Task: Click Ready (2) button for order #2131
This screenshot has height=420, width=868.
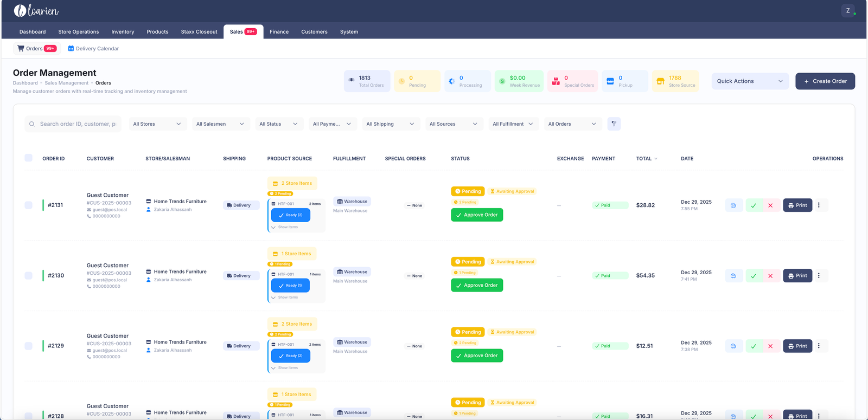Action: (290, 215)
